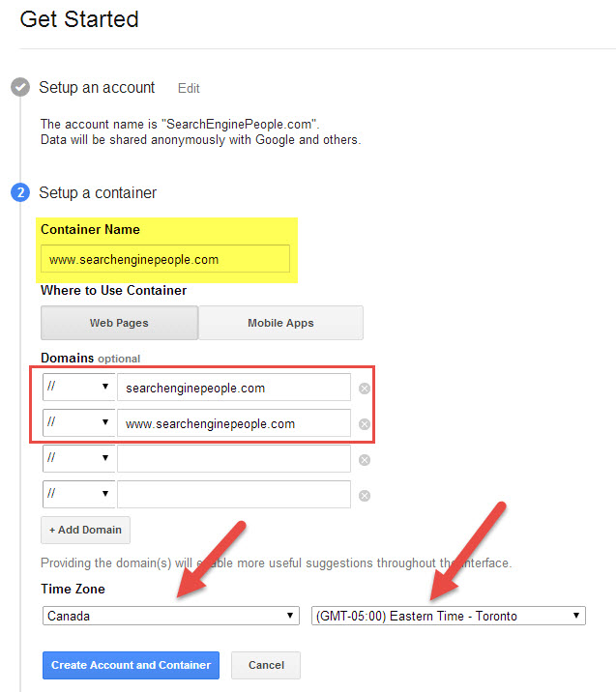Open protocol dropdown for first domain
616x692 pixels.
point(78,388)
